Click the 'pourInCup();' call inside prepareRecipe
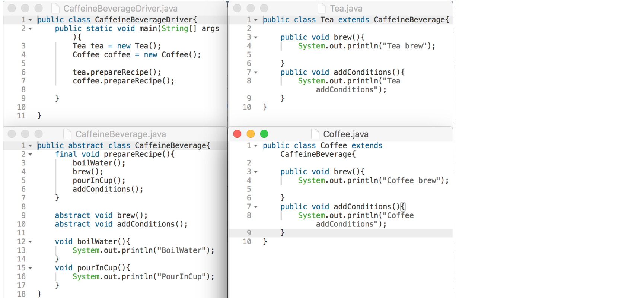Viewport: 644px width, 298px height. click(x=99, y=180)
